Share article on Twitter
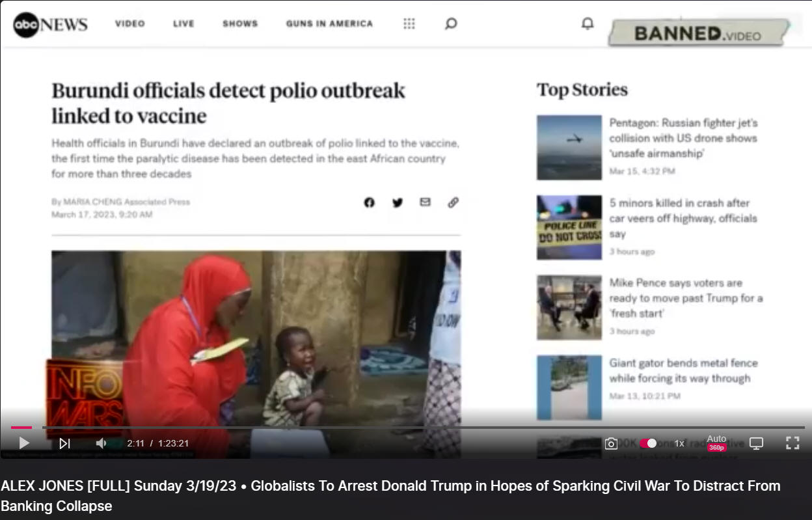This screenshot has width=812, height=520. pyautogui.click(x=398, y=202)
